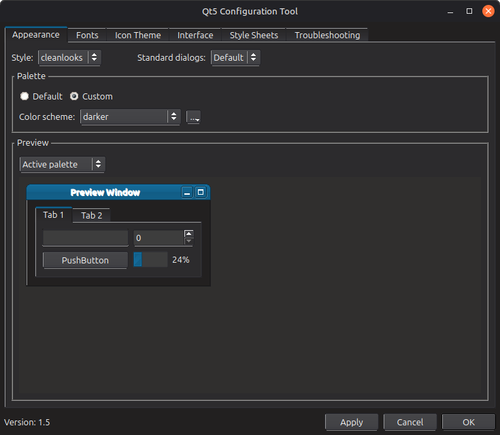Click the Apply button
Viewport: 500px width, 435px height.
click(352, 422)
